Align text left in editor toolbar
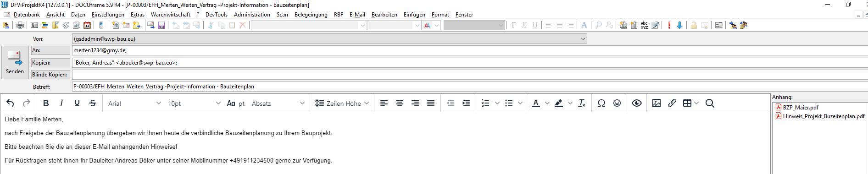Viewport: 868px width, 174px height. tap(384, 103)
